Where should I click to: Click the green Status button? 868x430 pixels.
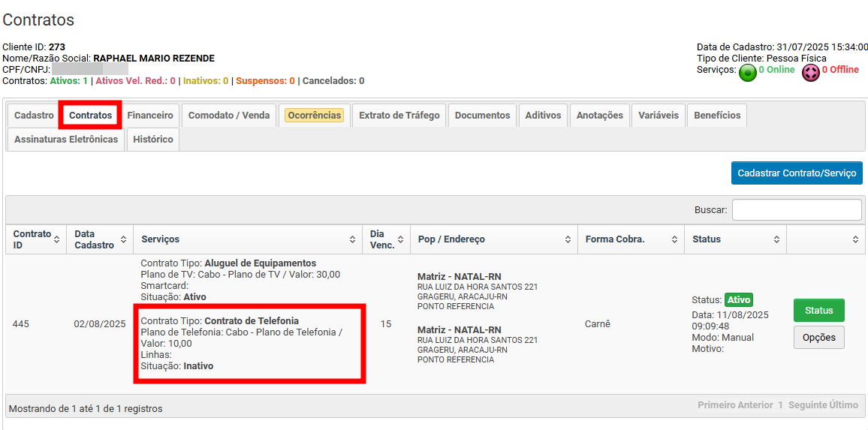(818, 311)
